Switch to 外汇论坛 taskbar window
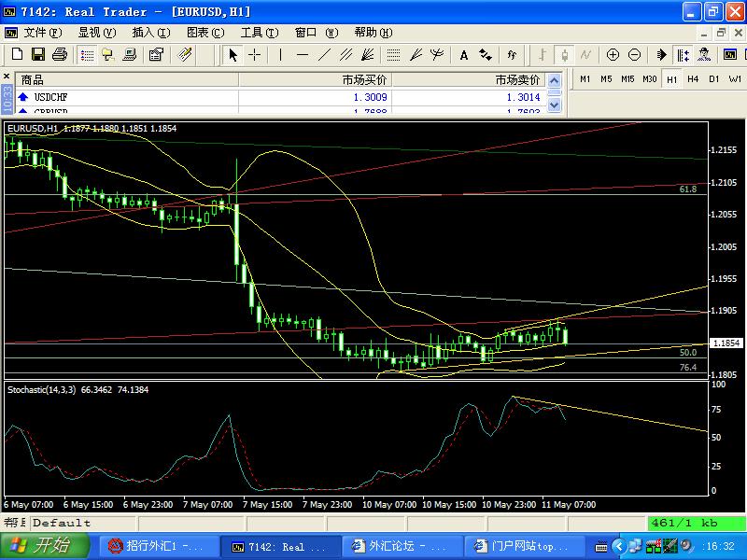Image resolution: width=747 pixels, height=560 pixels. coord(402,546)
